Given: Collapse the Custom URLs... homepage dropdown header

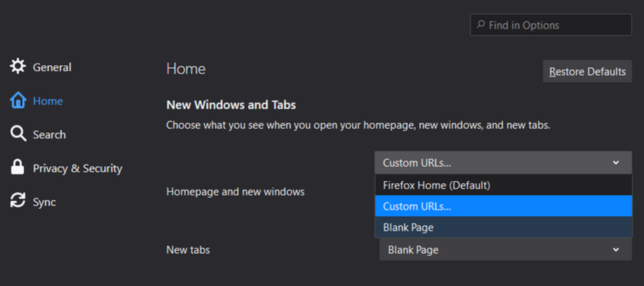Looking at the screenshot, I should (503, 162).
